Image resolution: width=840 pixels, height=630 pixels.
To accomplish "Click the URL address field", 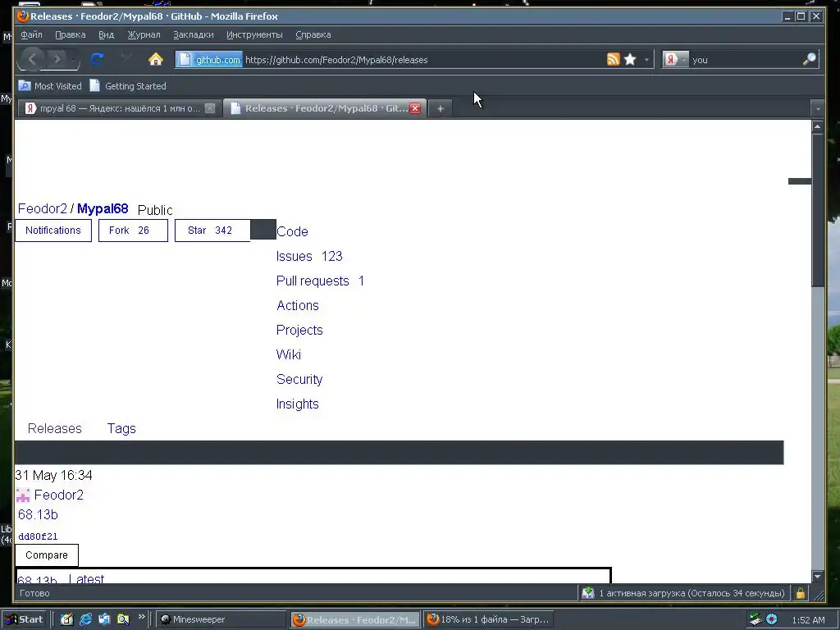I will pyautogui.click(x=423, y=60).
